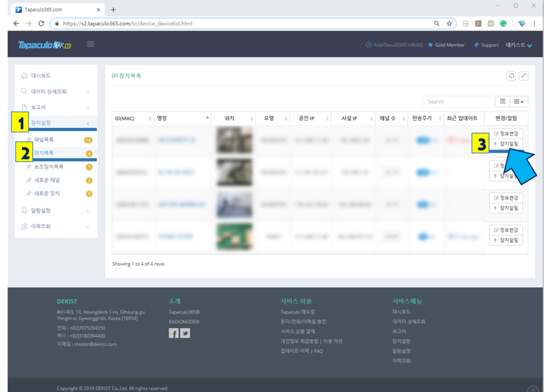This screenshot has width=544, height=392.
Task: Open the first row's location thumbnail
Action: tap(234, 140)
